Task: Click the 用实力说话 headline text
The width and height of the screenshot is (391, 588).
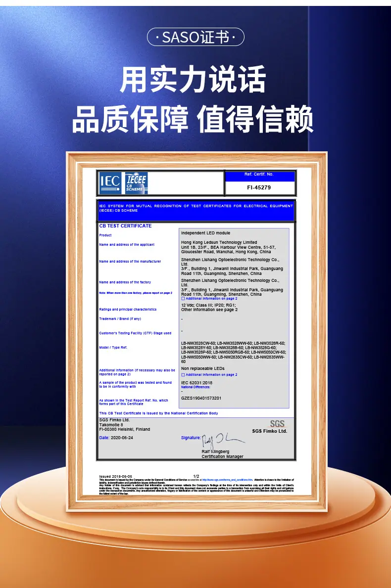Action: [193, 79]
